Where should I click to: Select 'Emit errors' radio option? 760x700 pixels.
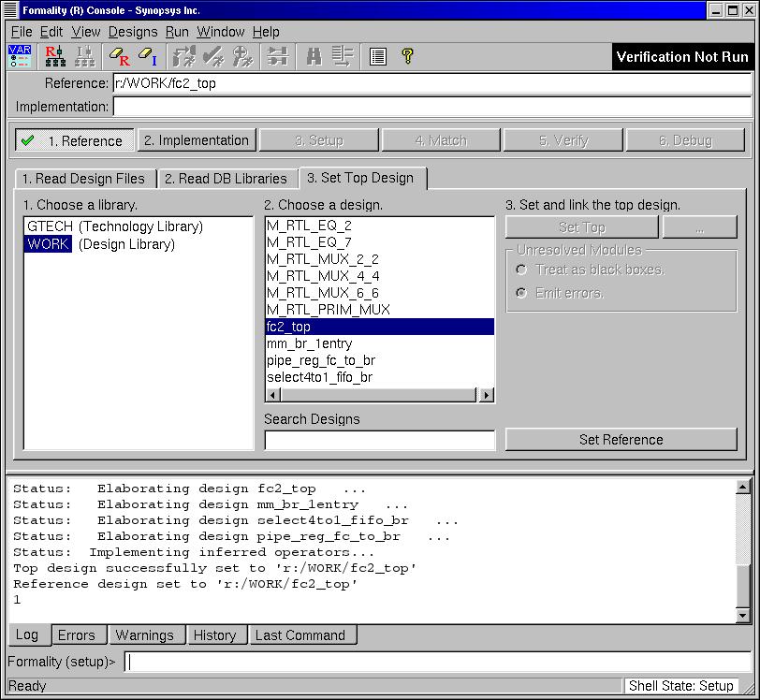coord(521,293)
